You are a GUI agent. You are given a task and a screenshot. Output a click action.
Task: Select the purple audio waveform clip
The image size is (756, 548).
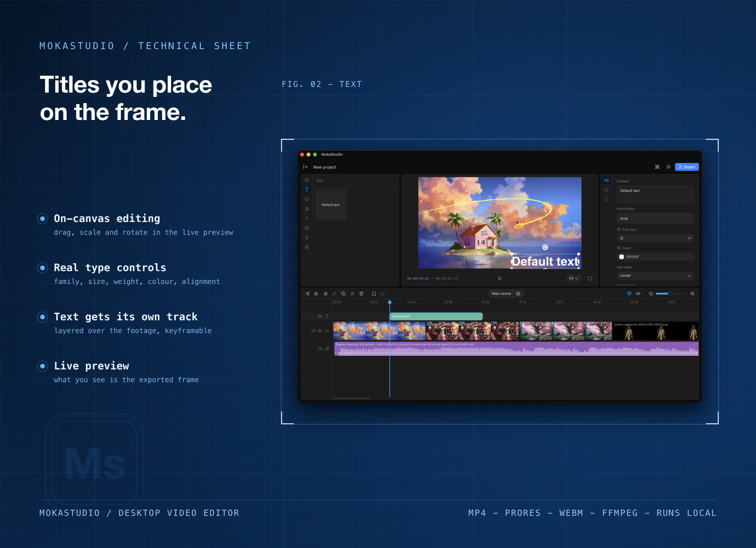pyautogui.click(x=516, y=349)
